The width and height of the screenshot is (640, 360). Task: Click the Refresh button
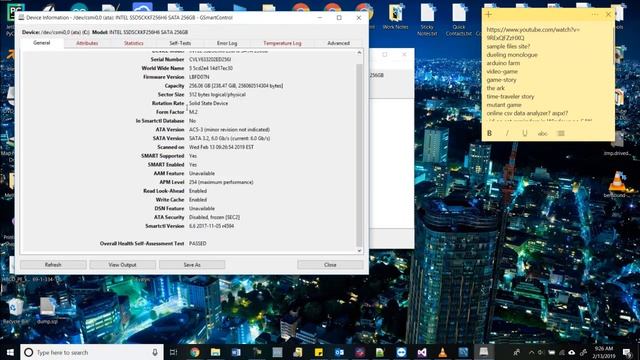pos(53,265)
